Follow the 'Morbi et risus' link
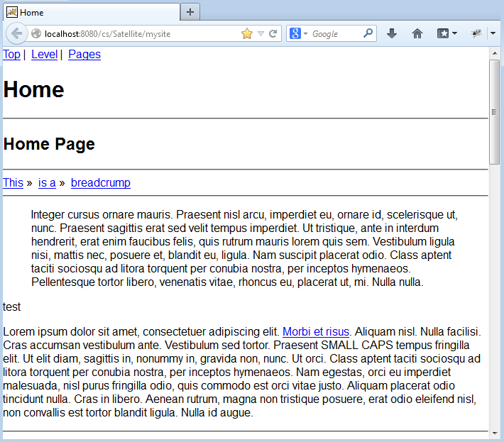The width and height of the screenshot is (504, 442). [x=316, y=331]
